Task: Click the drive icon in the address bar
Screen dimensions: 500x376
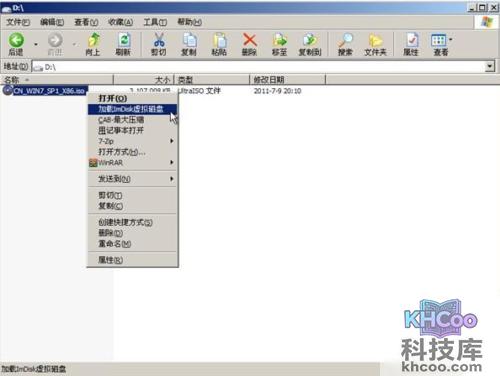Action: 38,67
